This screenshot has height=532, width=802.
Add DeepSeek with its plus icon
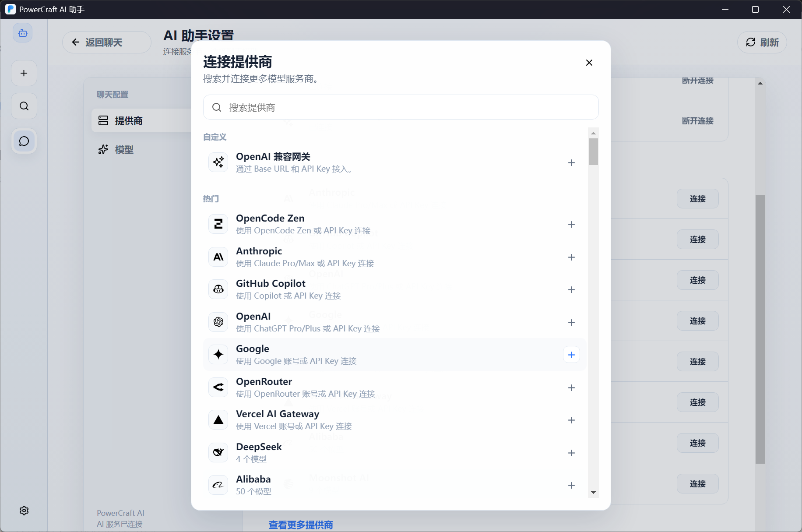(571, 453)
